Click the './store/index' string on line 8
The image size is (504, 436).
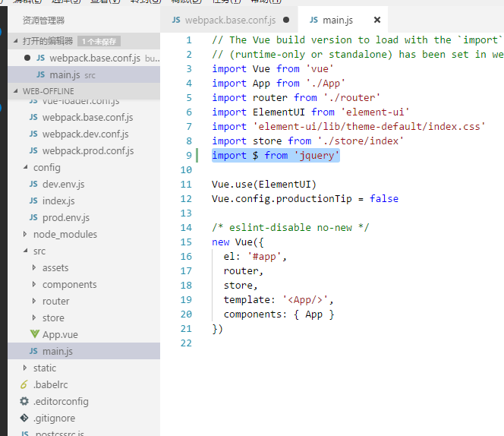[361, 141]
